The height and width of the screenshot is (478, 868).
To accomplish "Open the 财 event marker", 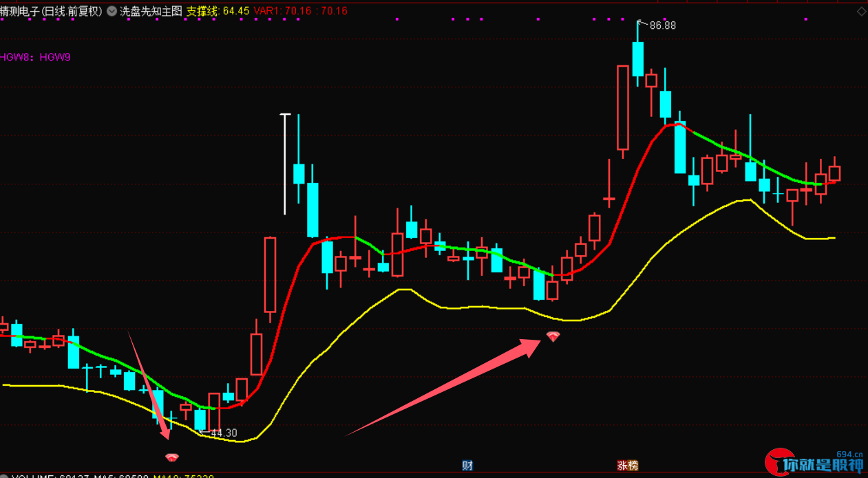I will tap(467, 466).
